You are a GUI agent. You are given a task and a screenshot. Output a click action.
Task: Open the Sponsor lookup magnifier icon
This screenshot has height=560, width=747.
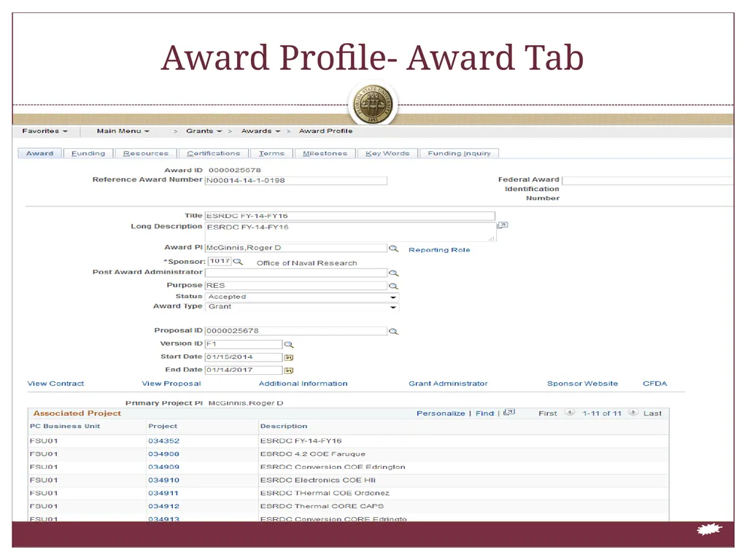(x=238, y=262)
